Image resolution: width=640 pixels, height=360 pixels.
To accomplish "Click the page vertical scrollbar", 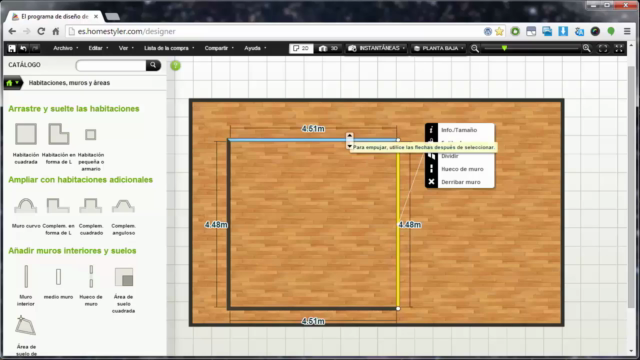I will click(x=631, y=186).
